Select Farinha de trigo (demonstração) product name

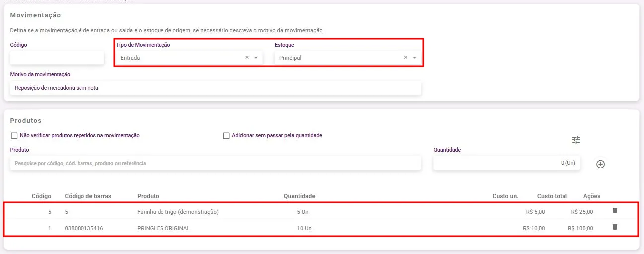pos(178,212)
